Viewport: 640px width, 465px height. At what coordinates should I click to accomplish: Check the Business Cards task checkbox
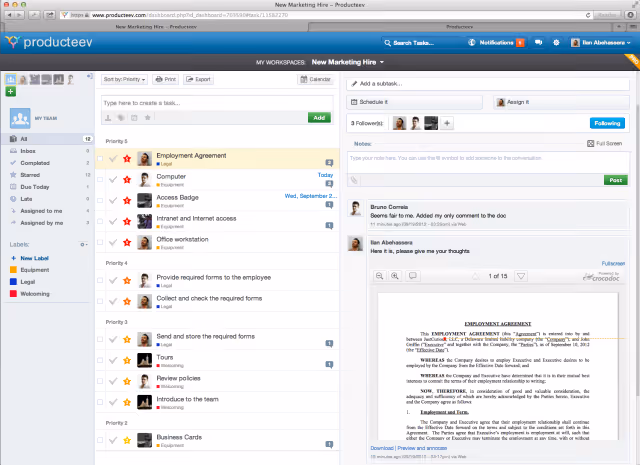click(100, 440)
